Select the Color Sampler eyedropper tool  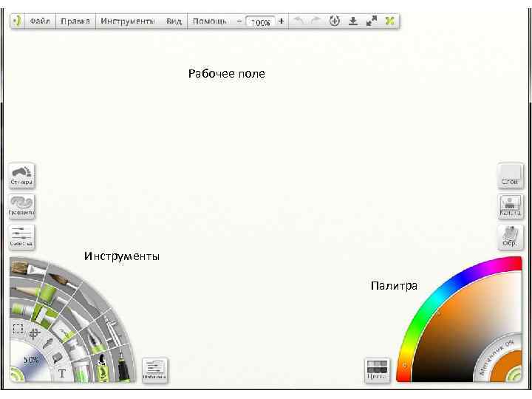(48, 344)
